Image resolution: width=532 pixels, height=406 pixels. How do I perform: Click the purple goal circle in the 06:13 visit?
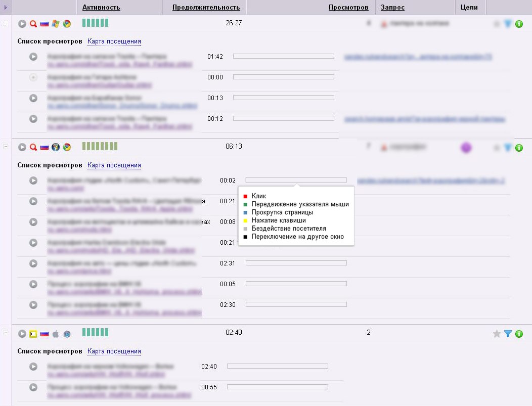point(466,148)
